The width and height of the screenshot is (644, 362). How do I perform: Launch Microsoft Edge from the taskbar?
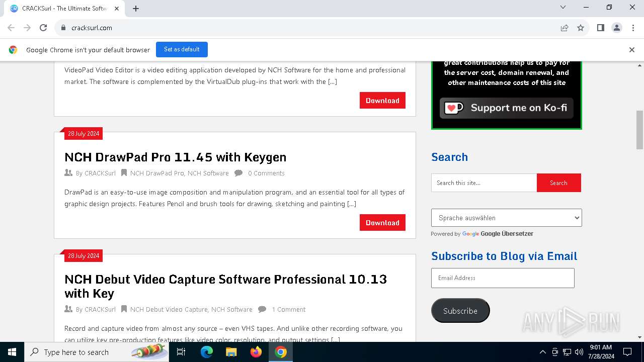coord(207,352)
